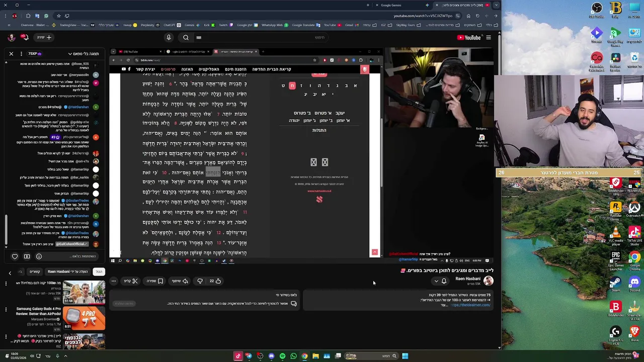Open the Steam desktop shortcut

click(x=616, y=284)
